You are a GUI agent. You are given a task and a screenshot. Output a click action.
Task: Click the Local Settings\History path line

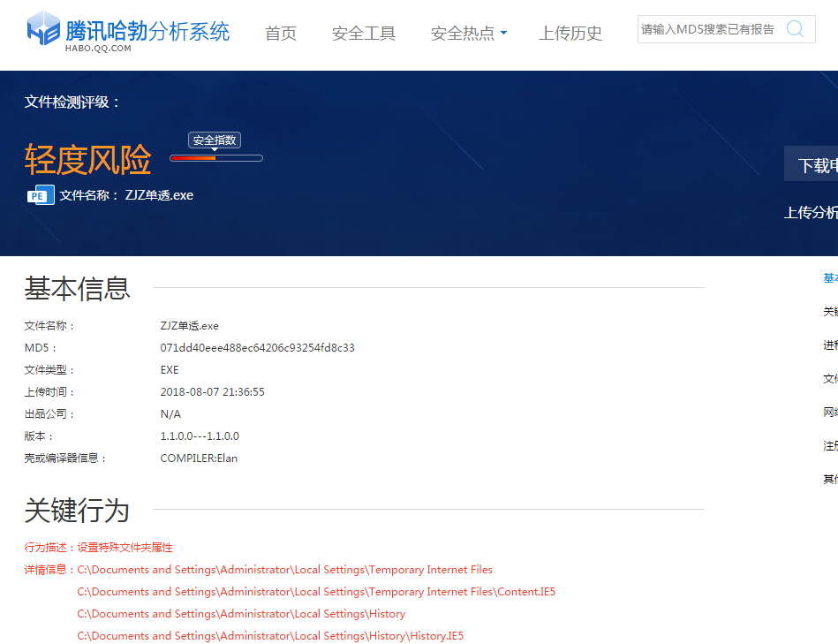241,614
